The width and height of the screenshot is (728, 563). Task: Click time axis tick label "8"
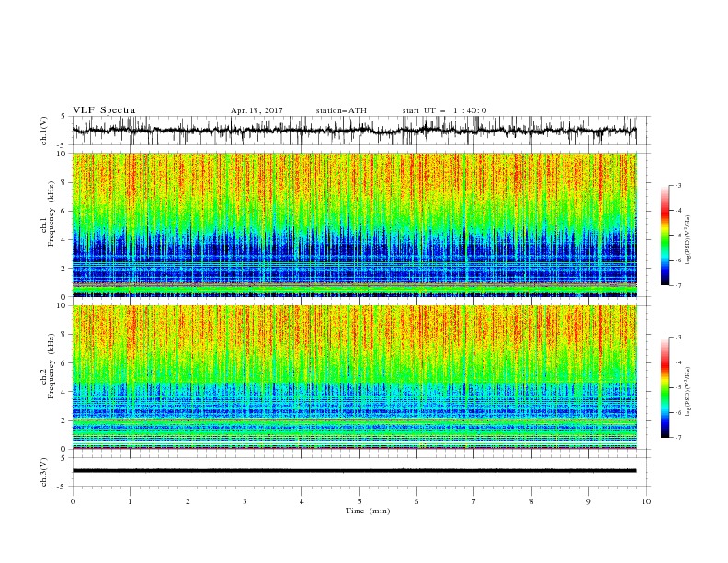tap(531, 501)
